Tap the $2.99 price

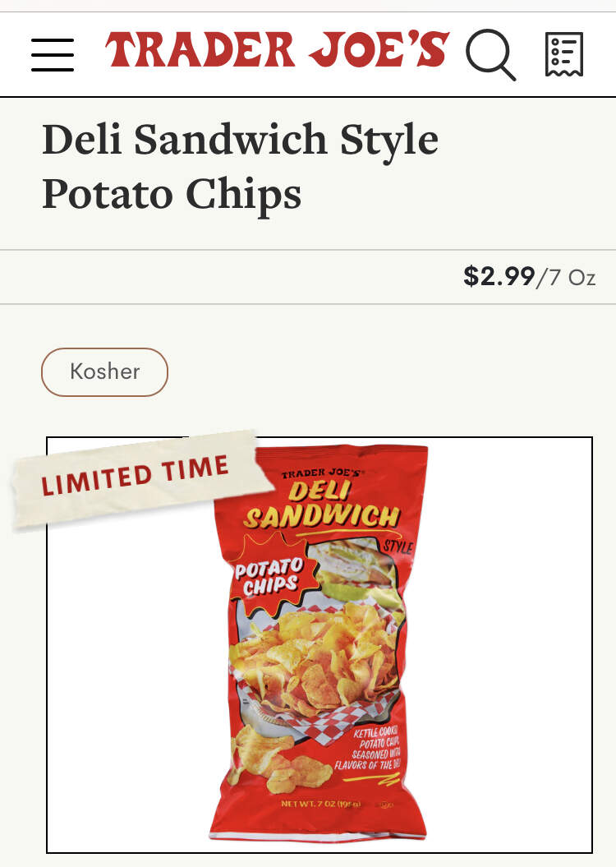[499, 276]
